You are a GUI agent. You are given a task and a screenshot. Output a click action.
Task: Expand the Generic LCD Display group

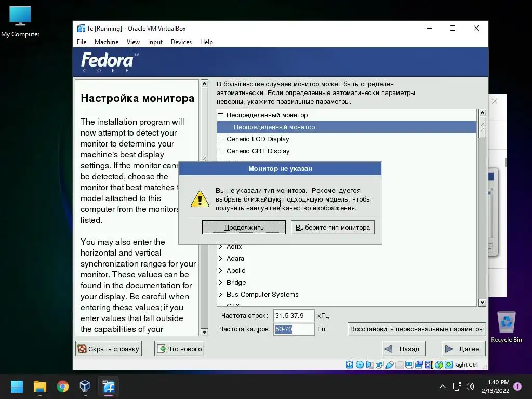(x=220, y=139)
